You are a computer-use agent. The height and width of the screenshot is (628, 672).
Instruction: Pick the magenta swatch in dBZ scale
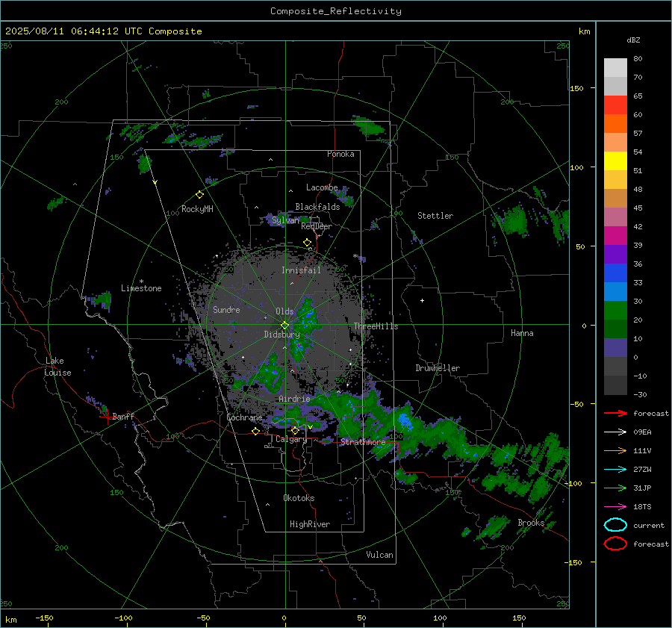[x=615, y=235]
